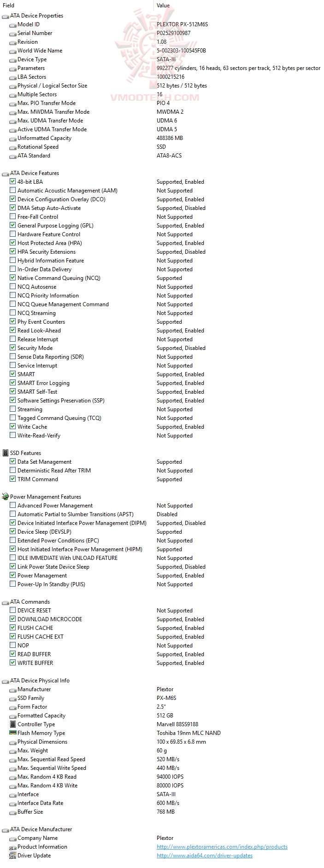Click the icon beside Max. Weight
This screenshot has width=324, height=868.
13,751
